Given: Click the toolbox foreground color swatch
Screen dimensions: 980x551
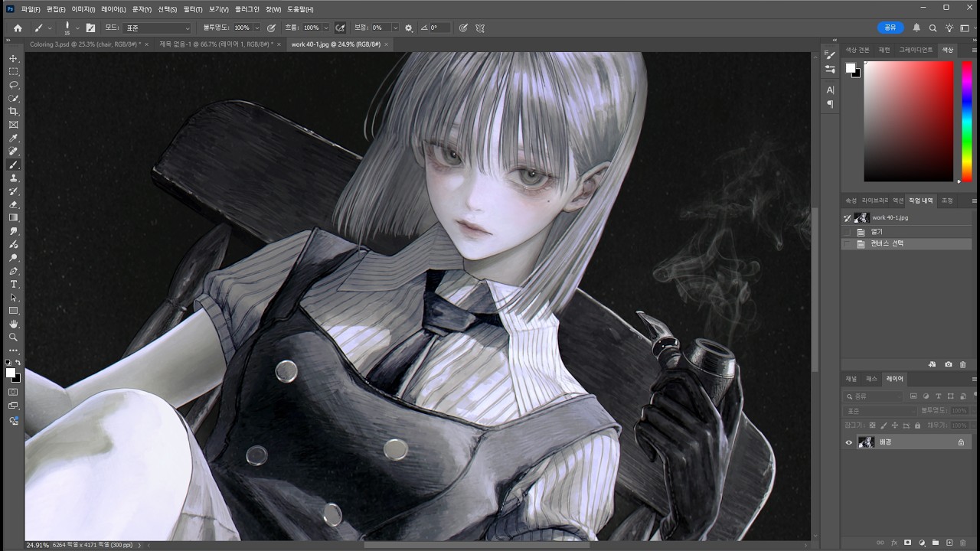Looking at the screenshot, I should [11, 373].
